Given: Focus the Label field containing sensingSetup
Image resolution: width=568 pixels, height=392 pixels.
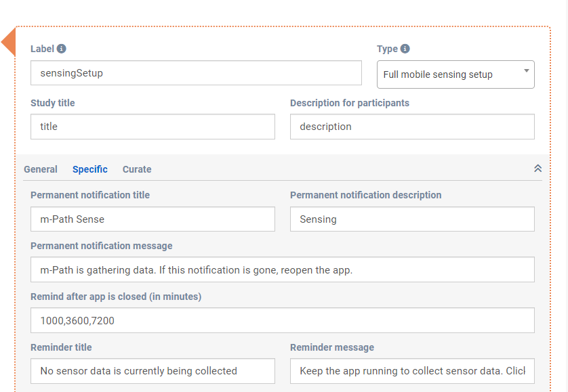Looking at the screenshot, I should tap(196, 73).
